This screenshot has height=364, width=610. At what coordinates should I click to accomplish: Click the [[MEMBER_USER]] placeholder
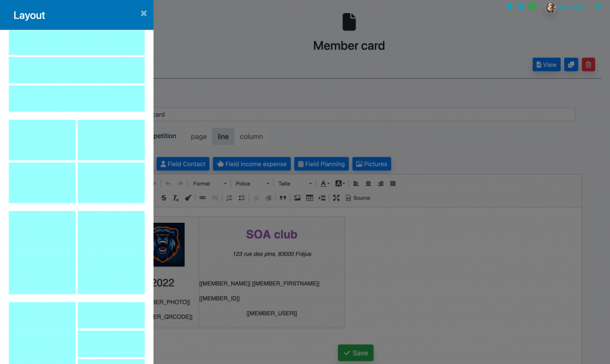(272, 313)
